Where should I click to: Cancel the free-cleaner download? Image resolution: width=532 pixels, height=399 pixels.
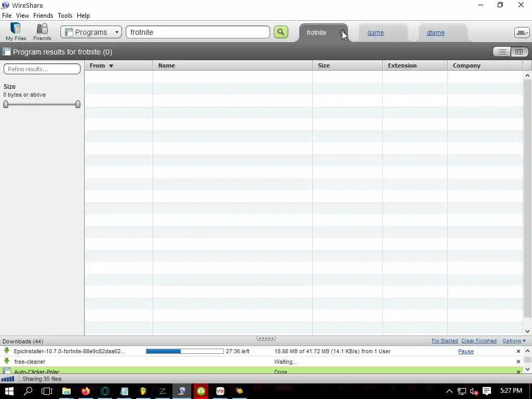coord(518,362)
